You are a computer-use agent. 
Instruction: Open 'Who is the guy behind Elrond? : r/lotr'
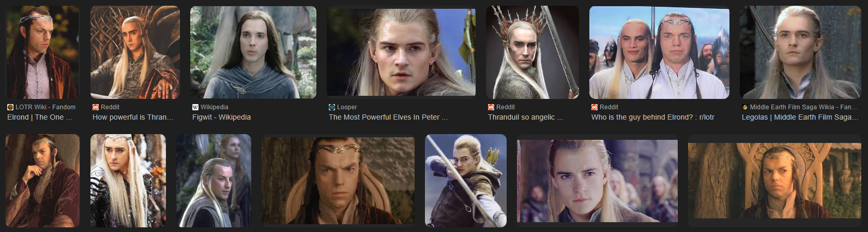(653, 117)
